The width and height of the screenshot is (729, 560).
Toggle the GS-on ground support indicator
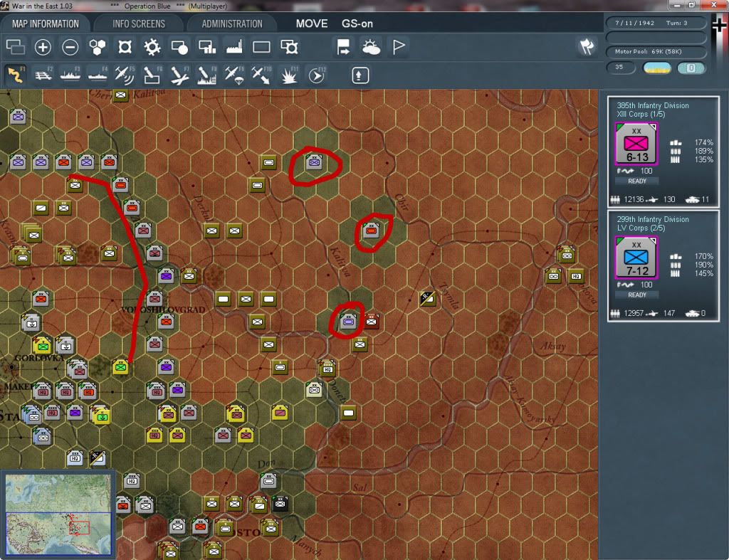pos(357,23)
